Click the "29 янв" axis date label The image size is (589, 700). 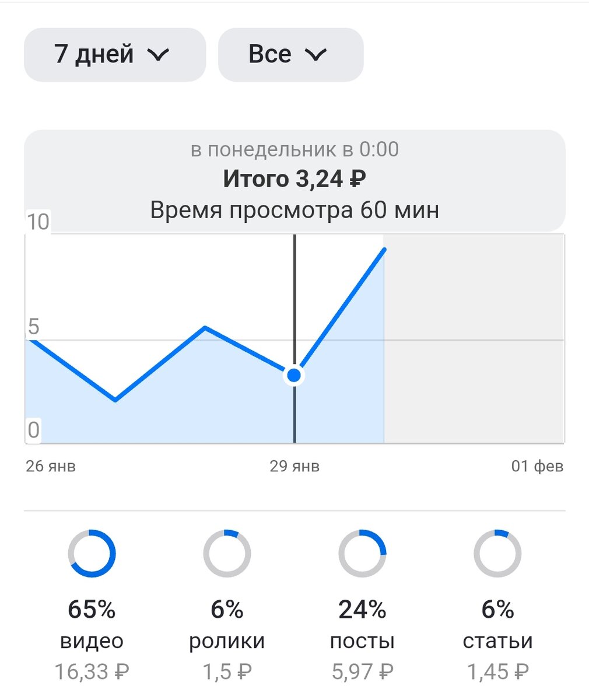(294, 467)
